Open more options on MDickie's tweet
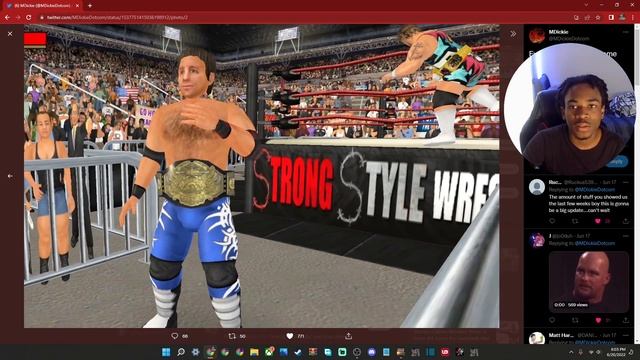Image resolution: width=640 pixels, height=360 pixels. [626, 32]
